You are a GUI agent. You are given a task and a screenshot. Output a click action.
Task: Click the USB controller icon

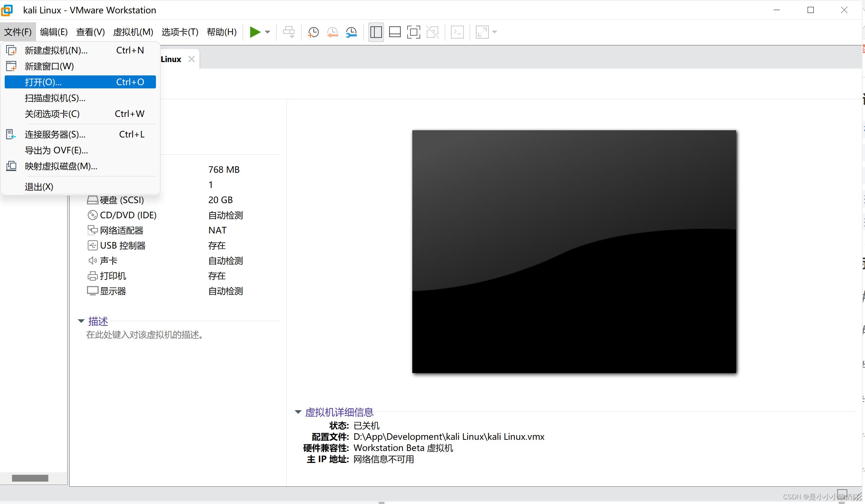click(92, 245)
